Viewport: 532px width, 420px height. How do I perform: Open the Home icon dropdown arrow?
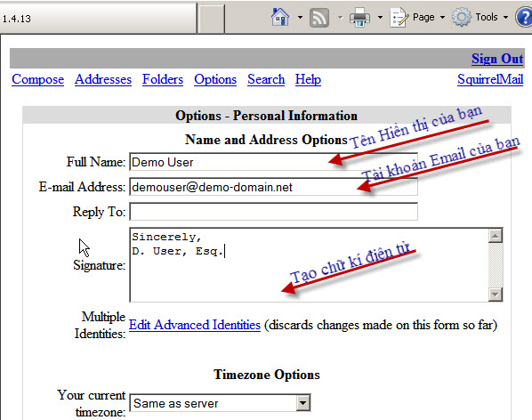click(300, 17)
